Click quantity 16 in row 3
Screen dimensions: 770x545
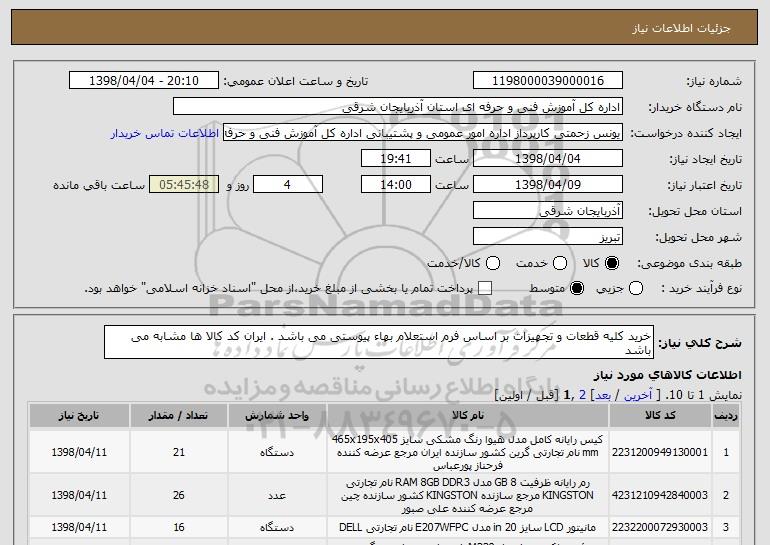pyautogui.click(x=179, y=527)
